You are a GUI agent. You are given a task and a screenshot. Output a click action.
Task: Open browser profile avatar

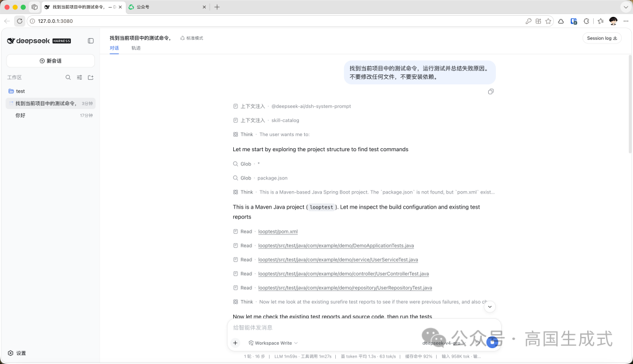point(613,21)
